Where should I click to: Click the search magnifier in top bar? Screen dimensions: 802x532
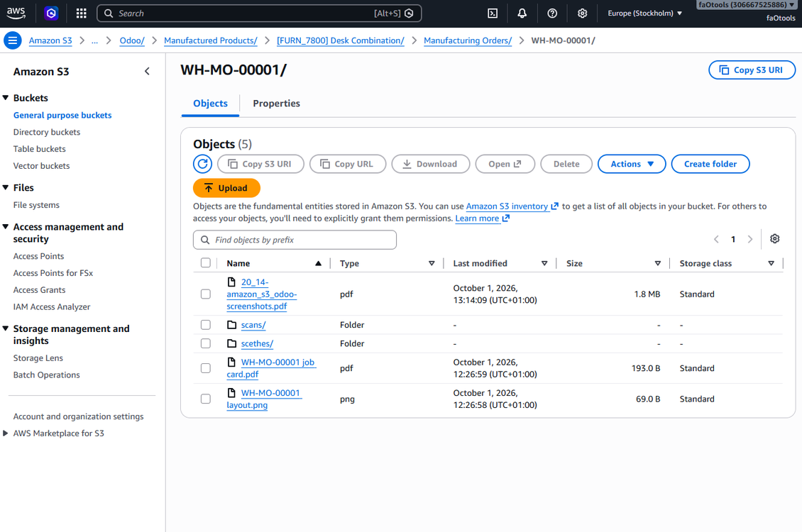coord(109,13)
